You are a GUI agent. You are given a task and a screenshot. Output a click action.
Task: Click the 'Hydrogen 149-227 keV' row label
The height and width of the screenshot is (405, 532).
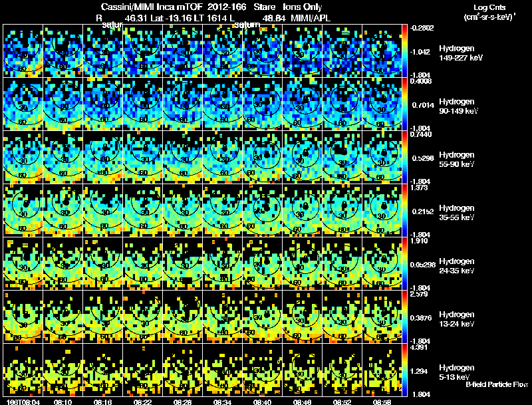point(460,53)
